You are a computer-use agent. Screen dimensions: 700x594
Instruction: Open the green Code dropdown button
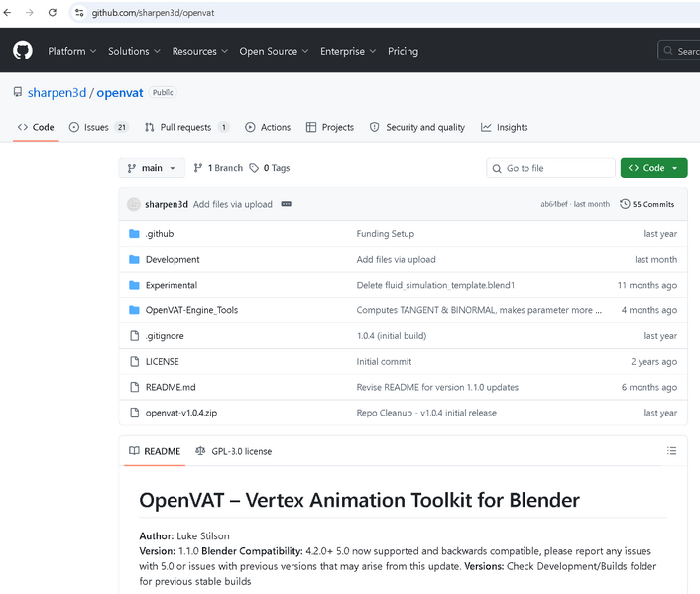tap(653, 168)
